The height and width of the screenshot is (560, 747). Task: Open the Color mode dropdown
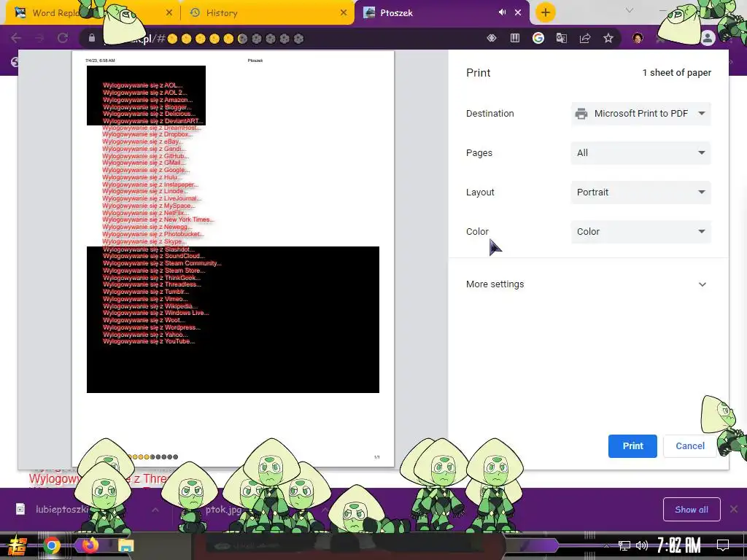[640, 232]
